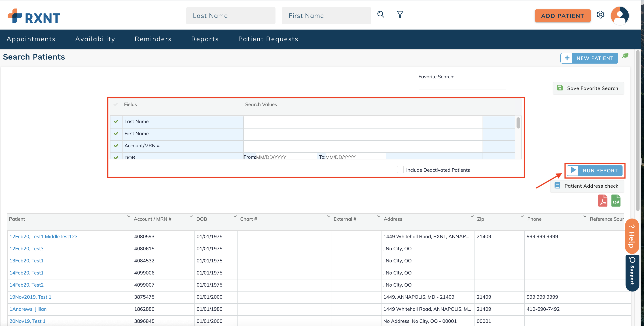Click the top Last Name search box
Viewport: 644px width, 326px height.
point(231,15)
